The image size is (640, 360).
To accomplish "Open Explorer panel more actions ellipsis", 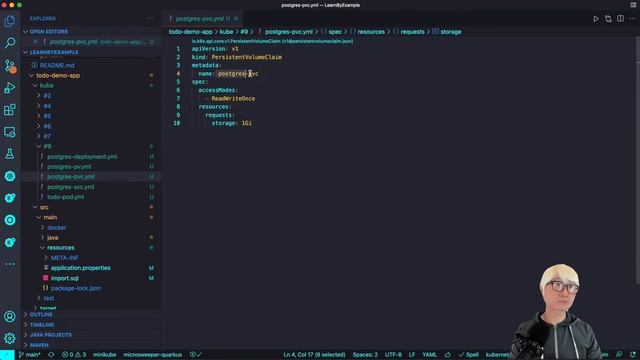I will 151,18.
